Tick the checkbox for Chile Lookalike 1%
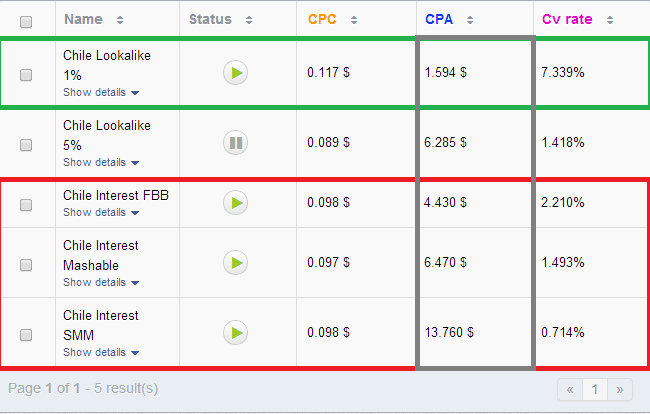 [26, 75]
